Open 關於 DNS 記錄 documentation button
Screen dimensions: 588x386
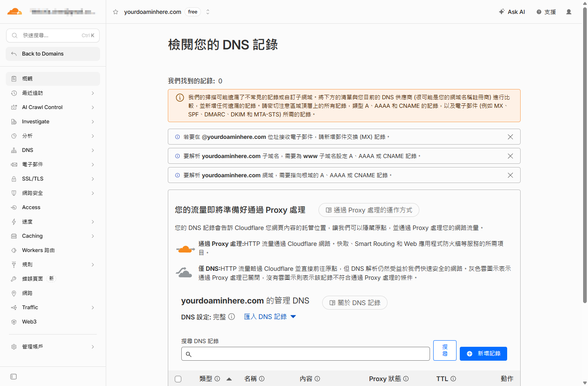(x=355, y=303)
